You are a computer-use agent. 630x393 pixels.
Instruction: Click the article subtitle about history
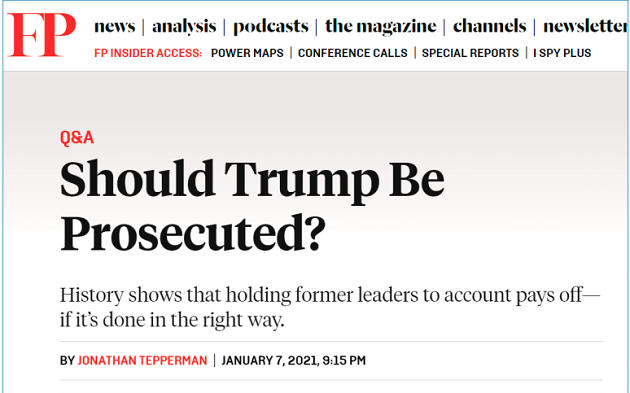[330, 307]
